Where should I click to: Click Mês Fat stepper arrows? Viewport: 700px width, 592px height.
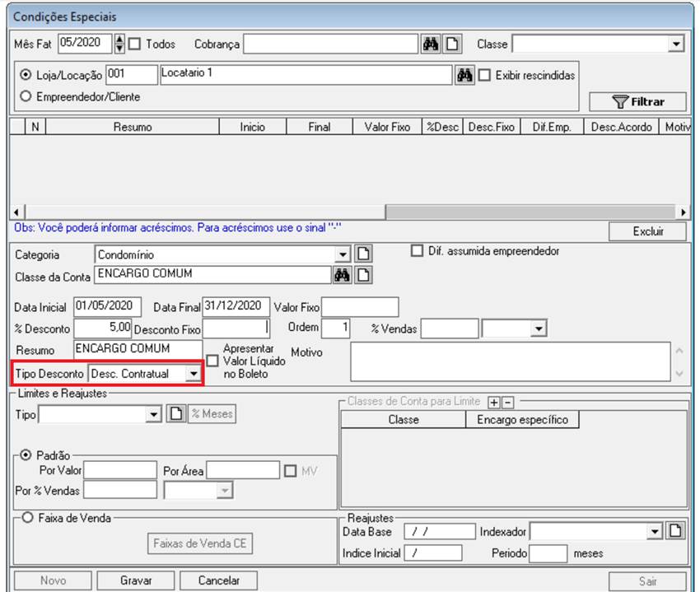coord(119,44)
